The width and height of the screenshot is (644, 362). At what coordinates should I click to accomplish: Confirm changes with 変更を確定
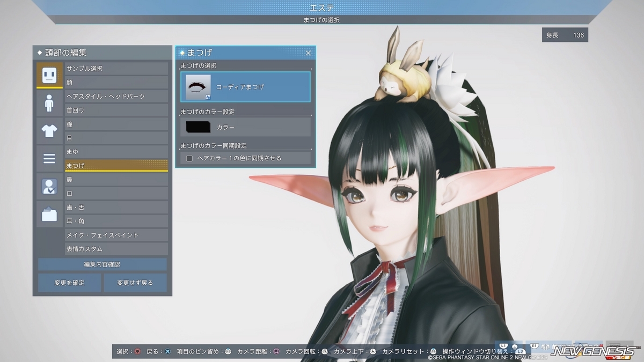(x=69, y=283)
